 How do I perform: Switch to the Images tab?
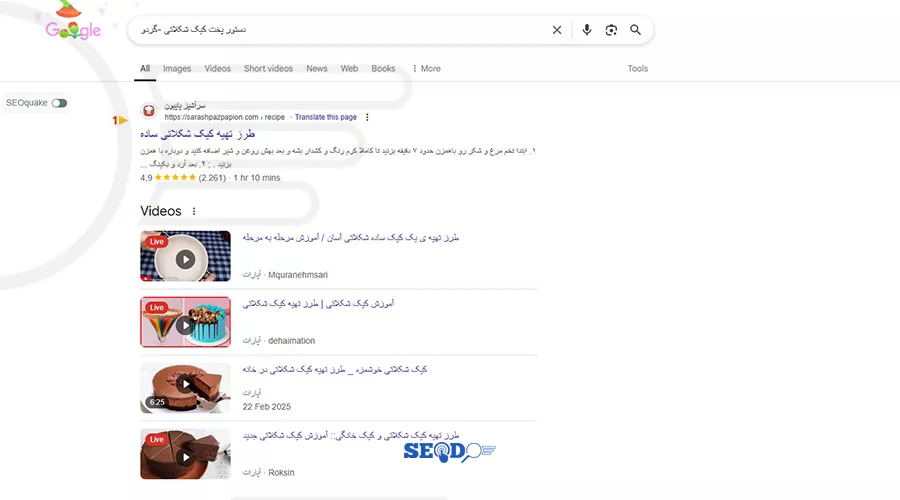tap(177, 68)
